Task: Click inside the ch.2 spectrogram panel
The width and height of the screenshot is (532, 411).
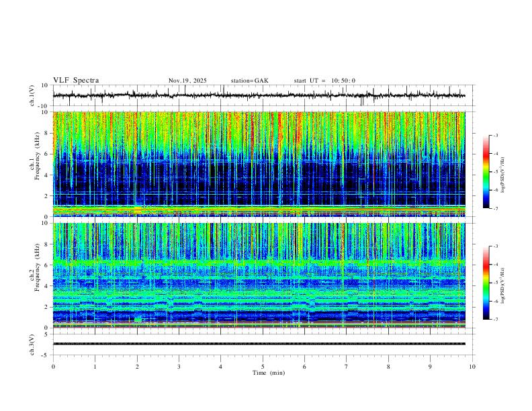Action: 259,275
